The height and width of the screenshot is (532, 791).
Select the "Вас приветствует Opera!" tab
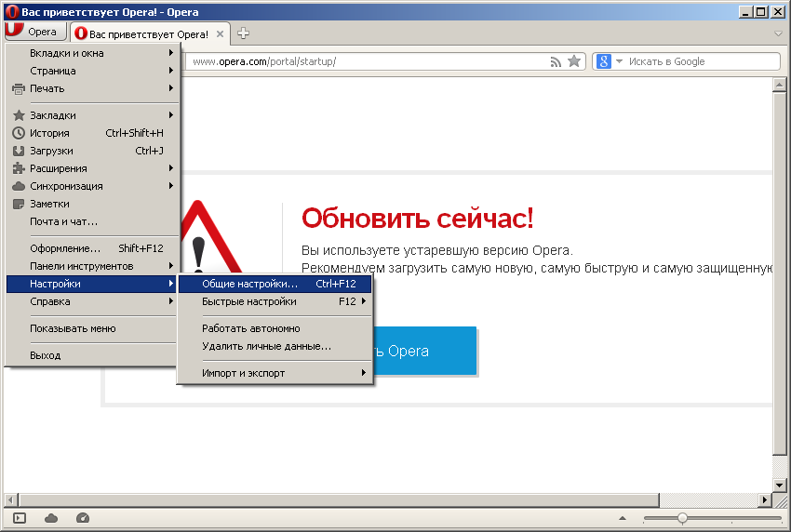click(149, 33)
